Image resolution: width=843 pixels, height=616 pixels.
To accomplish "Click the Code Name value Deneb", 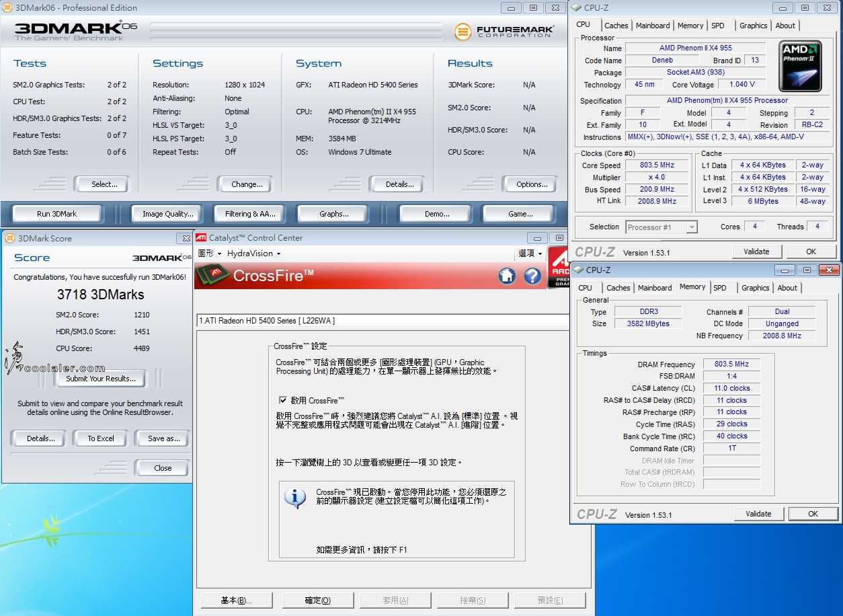I will 661,61.
